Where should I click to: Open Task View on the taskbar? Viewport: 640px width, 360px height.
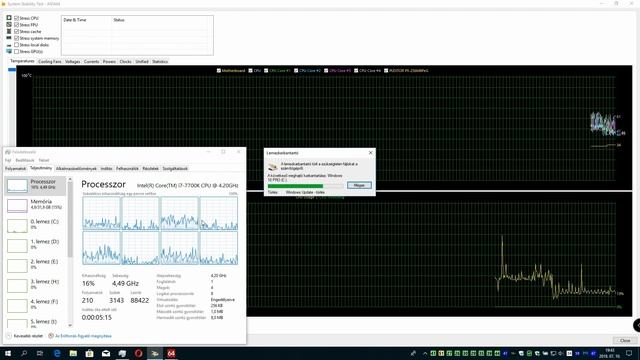point(40,353)
